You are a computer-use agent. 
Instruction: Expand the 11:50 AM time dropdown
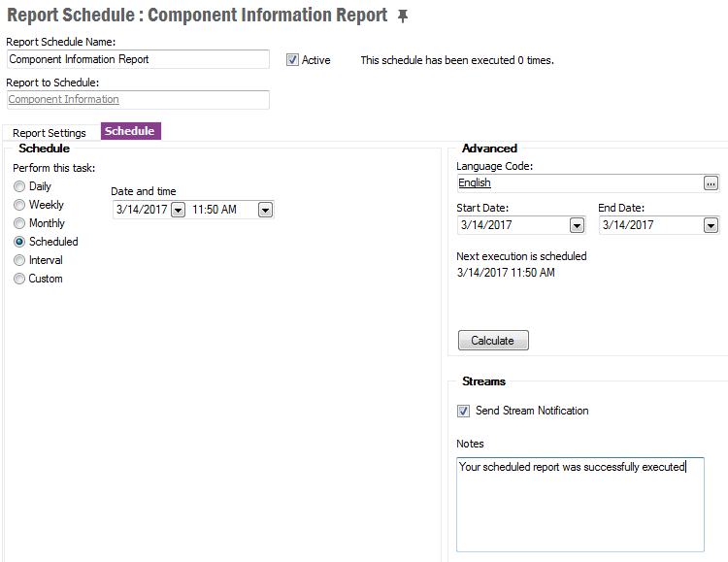point(265,210)
